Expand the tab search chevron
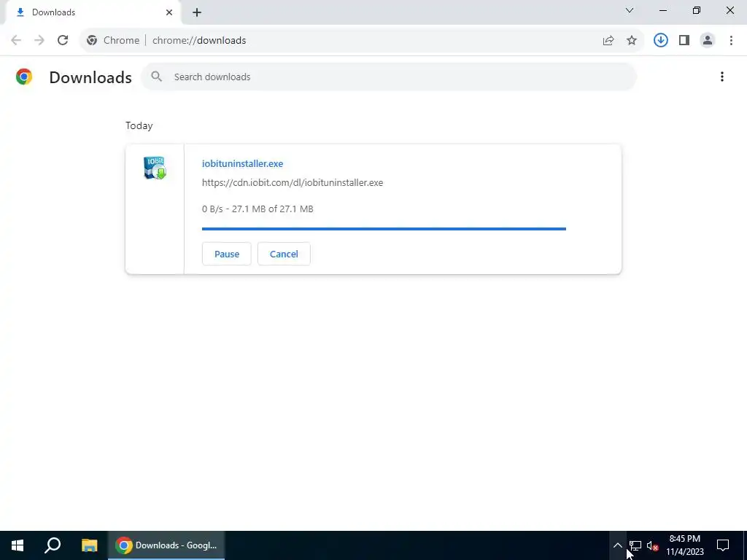747x560 pixels. [630, 10]
